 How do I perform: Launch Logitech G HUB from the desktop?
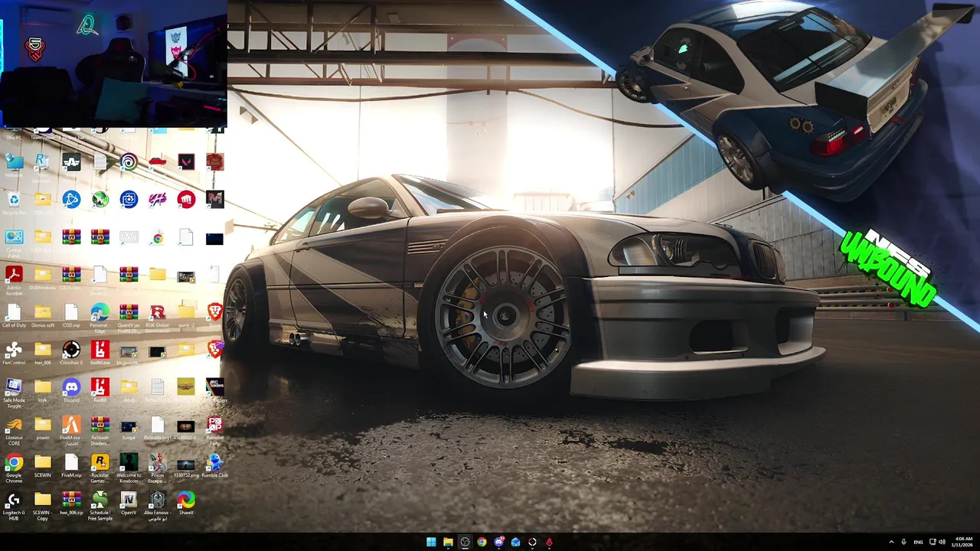coord(14,505)
